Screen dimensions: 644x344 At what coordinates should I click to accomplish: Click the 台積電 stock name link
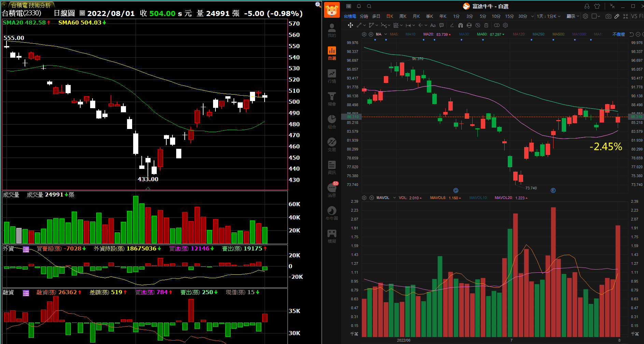[x=350, y=16]
